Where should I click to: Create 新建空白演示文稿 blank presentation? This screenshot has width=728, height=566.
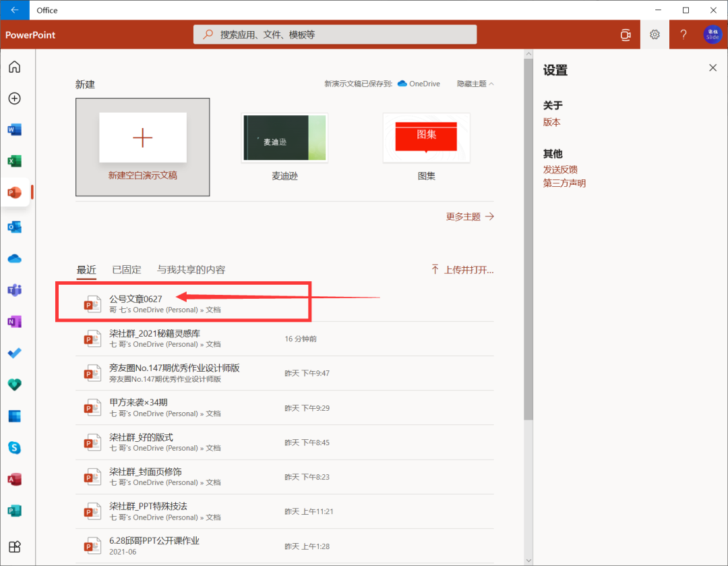pos(142,147)
